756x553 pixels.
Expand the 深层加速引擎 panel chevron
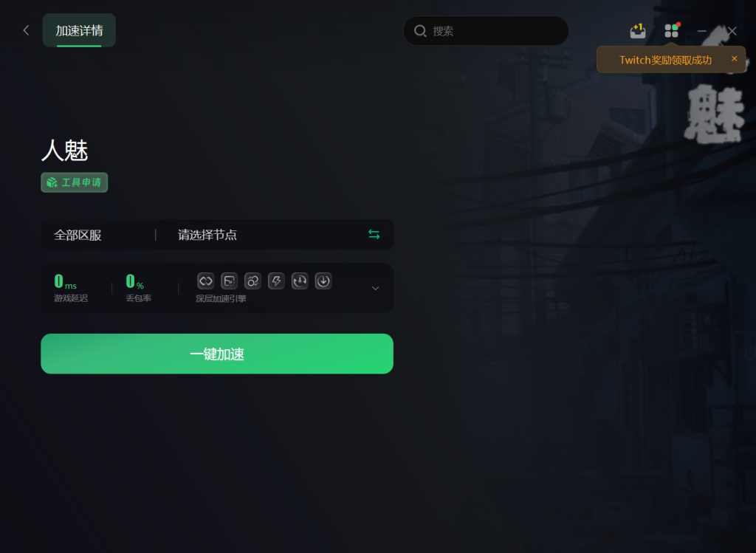pos(375,288)
